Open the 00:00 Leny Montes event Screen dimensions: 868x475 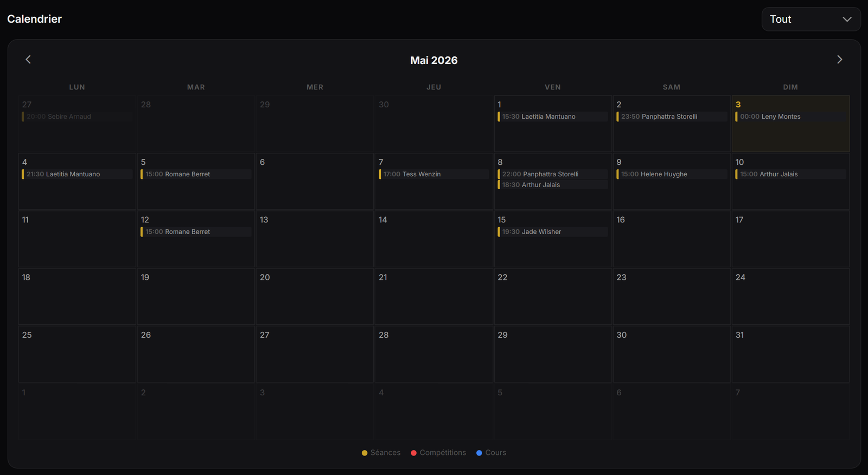coord(790,117)
